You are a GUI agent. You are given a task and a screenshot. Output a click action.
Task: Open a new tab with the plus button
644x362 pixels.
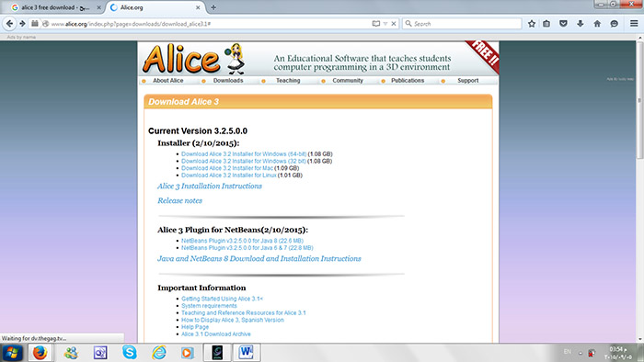(x=213, y=7)
